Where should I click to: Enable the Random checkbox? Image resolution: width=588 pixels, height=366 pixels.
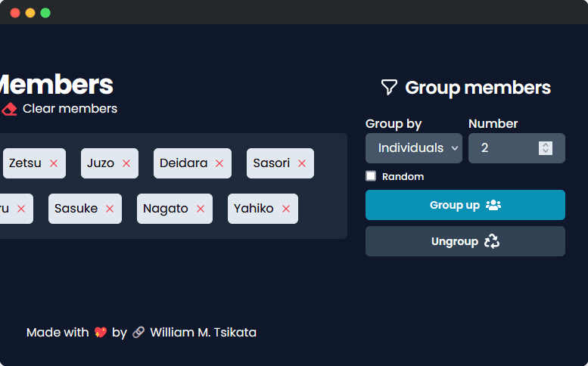[371, 176]
